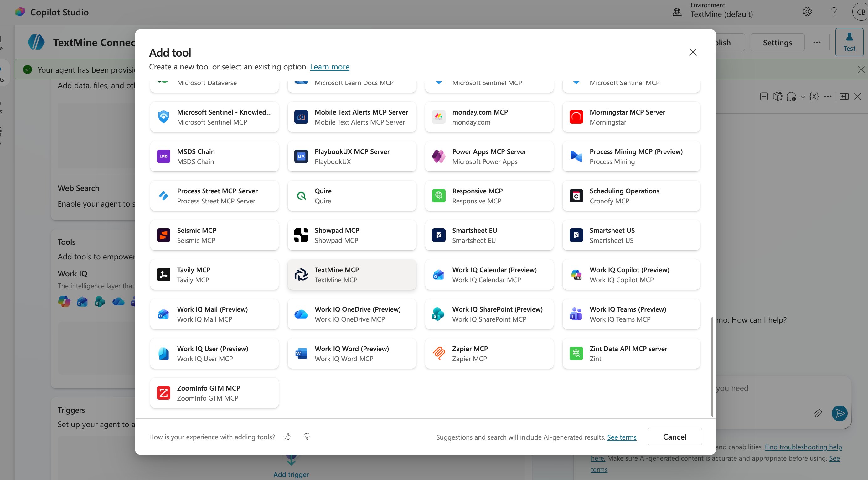Image resolution: width=868 pixels, height=480 pixels.
Task: Click the Cancel button
Action: (x=674, y=437)
